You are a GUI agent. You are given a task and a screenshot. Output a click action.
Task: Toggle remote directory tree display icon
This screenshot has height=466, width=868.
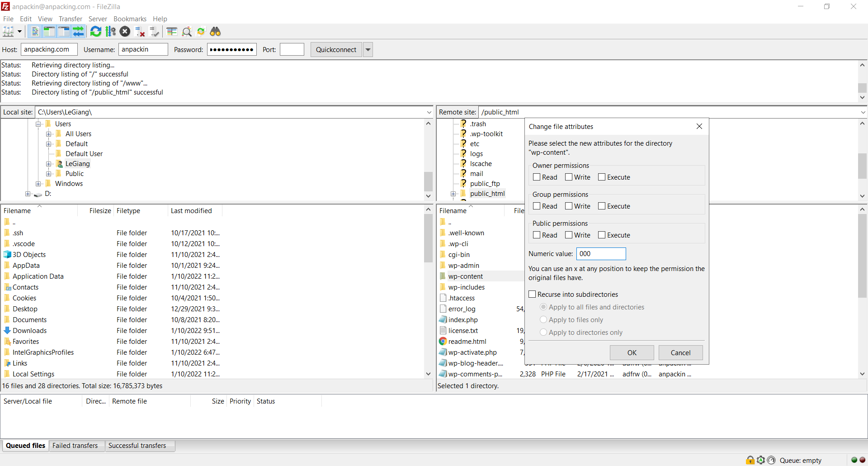coord(64,32)
